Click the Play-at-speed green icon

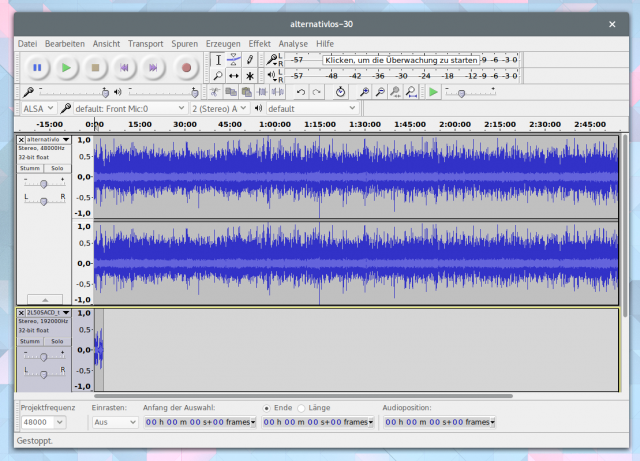pos(433,92)
